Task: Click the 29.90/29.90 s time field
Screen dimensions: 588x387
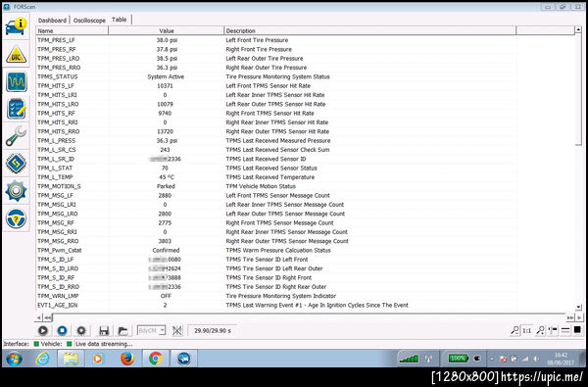Action: [x=213, y=331]
